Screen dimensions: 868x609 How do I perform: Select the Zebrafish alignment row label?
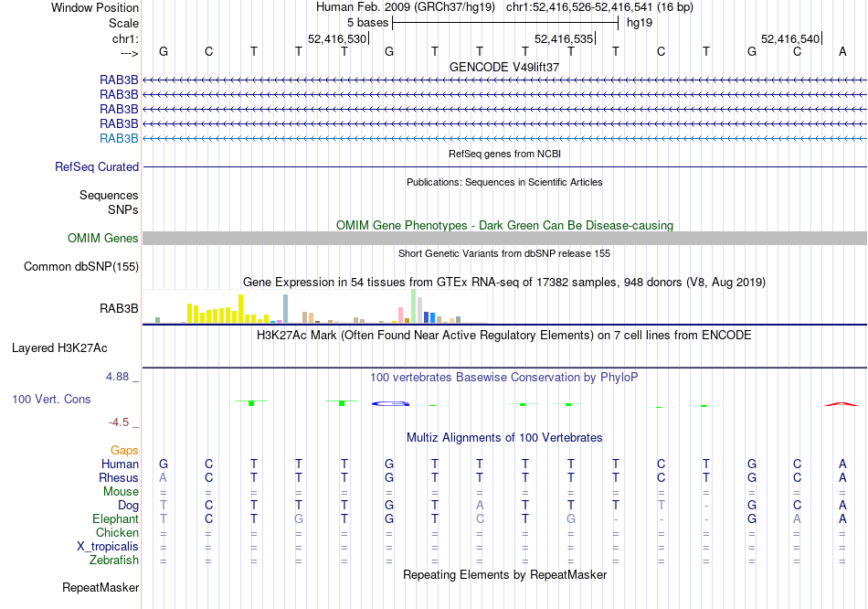point(114,561)
